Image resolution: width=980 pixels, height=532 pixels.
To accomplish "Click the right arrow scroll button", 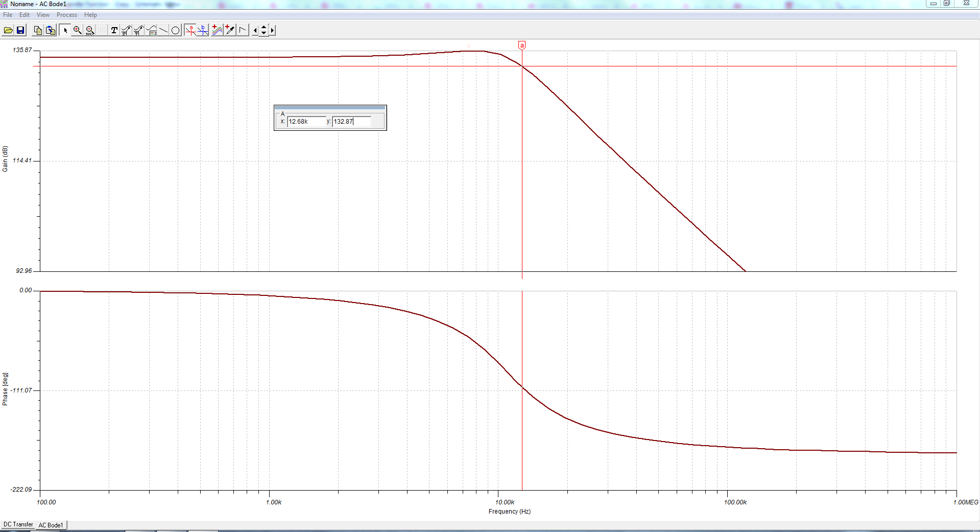I will point(272,30).
